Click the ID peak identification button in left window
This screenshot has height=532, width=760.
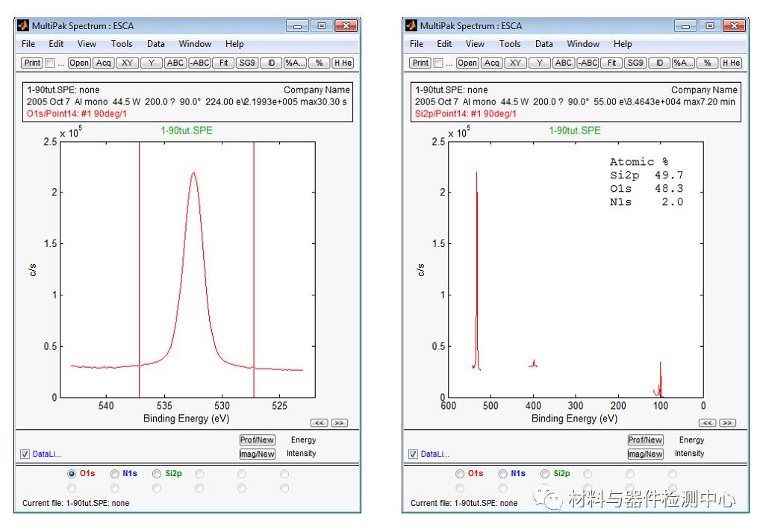[272, 63]
